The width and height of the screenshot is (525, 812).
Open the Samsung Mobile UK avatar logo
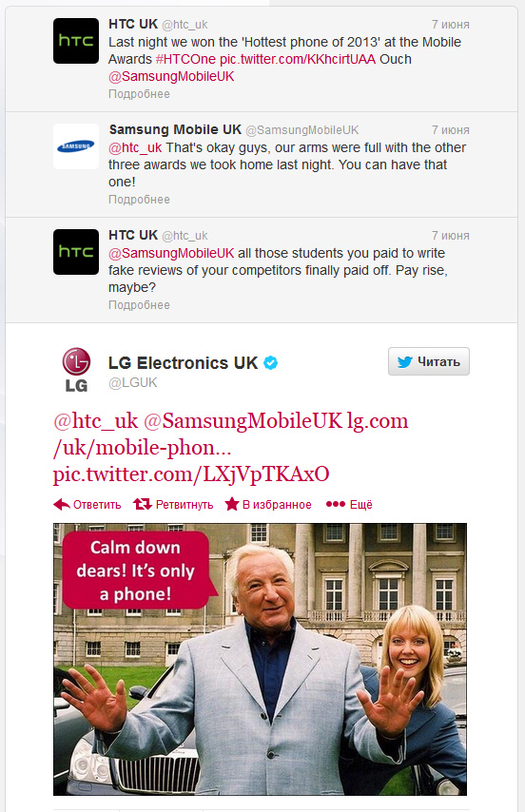(x=75, y=146)
